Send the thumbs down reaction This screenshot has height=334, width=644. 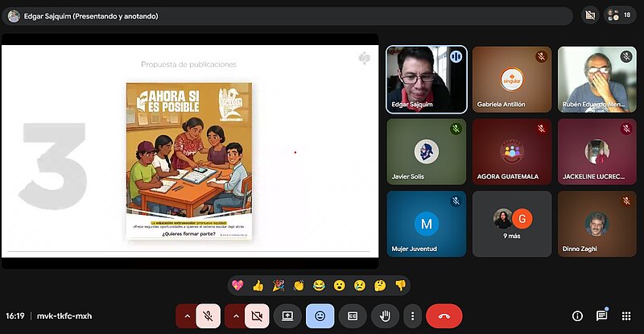pos(400,285)
